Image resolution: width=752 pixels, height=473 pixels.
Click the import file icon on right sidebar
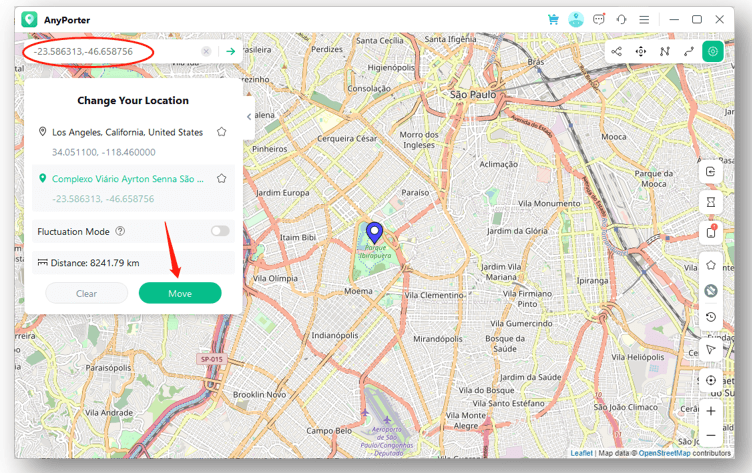tap(711, 172)
